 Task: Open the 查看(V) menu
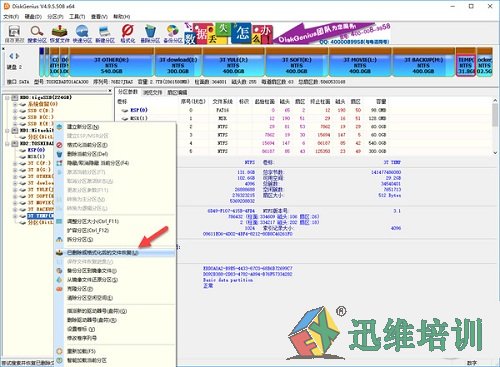point(99,16)
